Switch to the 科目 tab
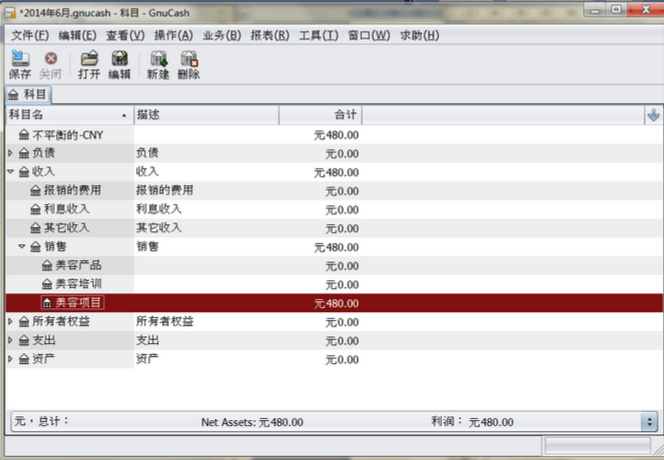 click(x=28, y=94)
